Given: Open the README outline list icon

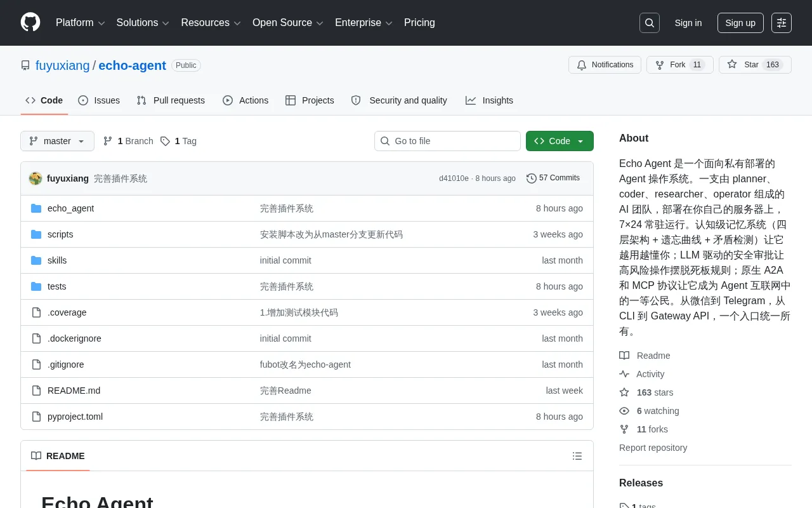Looking at the screenshot, I should coord(577,456).
